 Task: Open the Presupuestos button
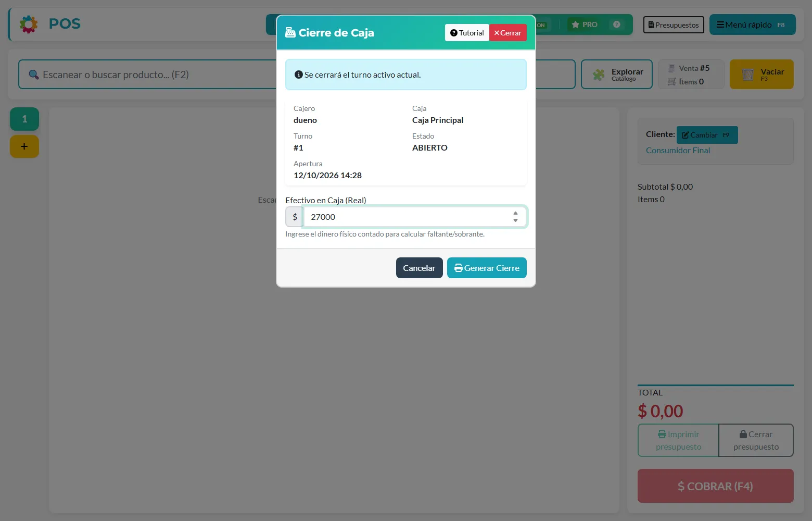[x=674, y=25]
